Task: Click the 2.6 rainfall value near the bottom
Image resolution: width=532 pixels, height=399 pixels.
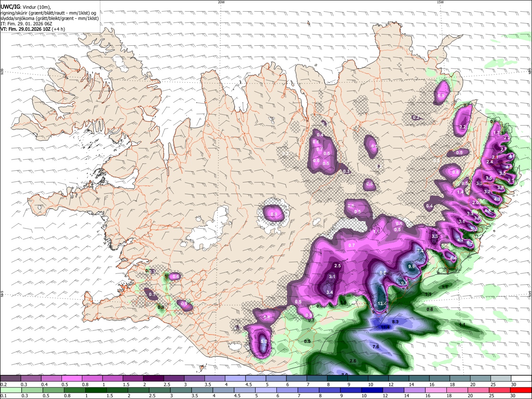Action: 353,361
